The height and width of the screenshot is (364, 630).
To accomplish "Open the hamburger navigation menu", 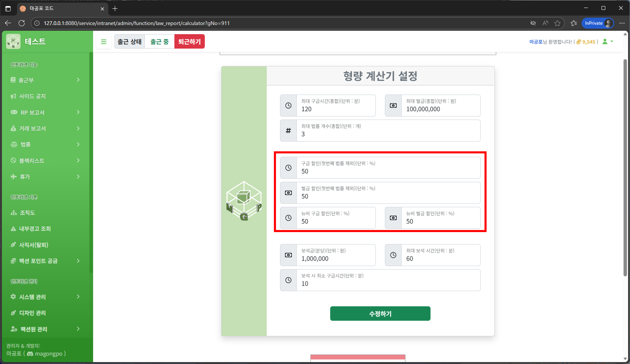I will (104, 41).
